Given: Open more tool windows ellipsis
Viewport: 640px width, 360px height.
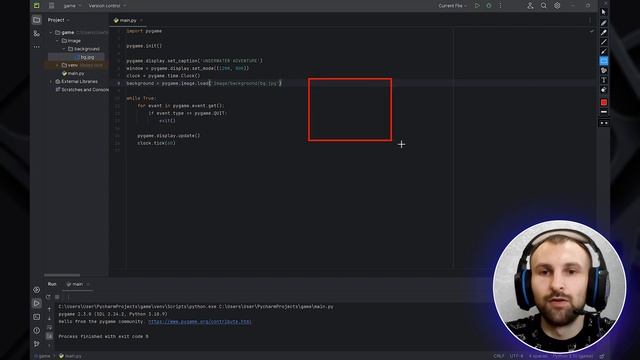Looking at the screenshot, I should 37,47.
